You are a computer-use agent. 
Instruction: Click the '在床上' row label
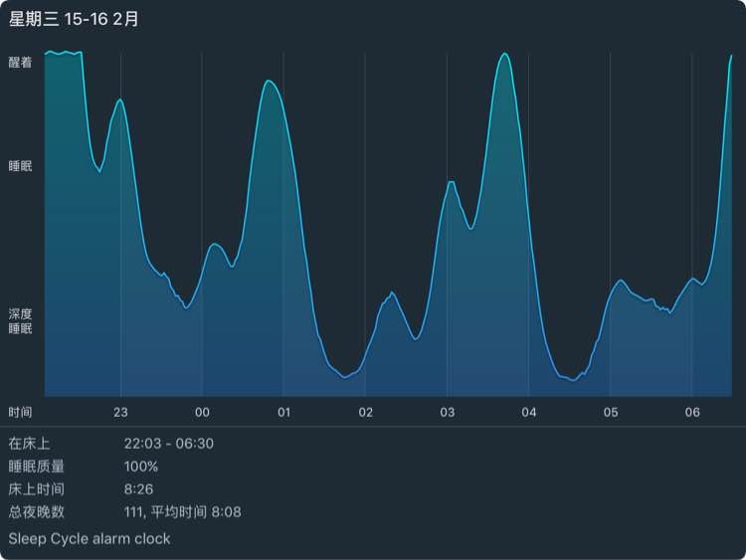pos(29,444)
